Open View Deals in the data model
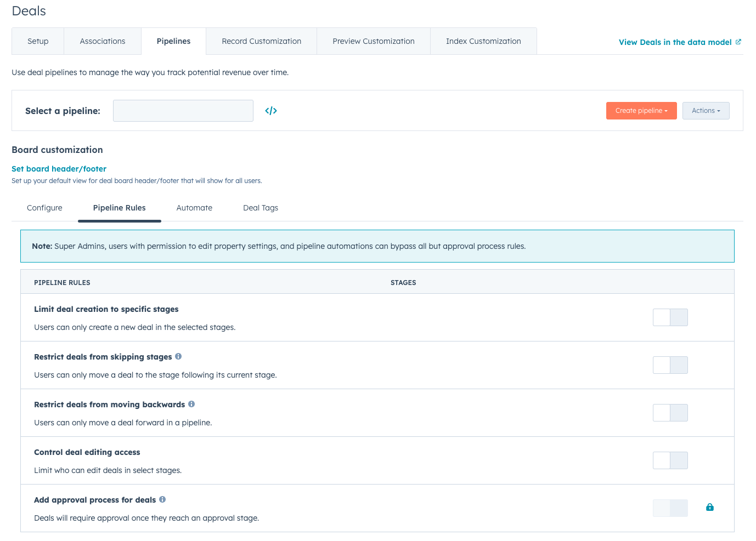 675,42
